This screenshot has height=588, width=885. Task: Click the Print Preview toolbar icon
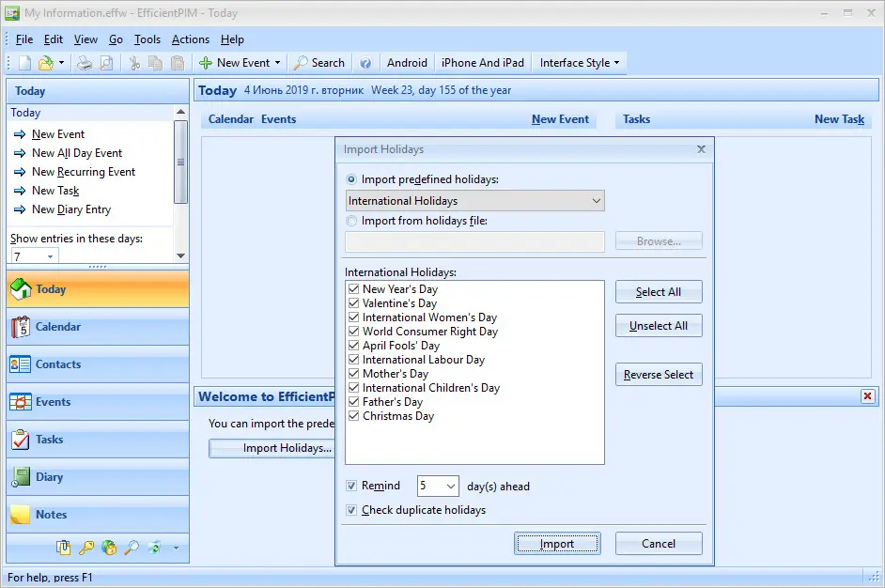click(106, 63)
